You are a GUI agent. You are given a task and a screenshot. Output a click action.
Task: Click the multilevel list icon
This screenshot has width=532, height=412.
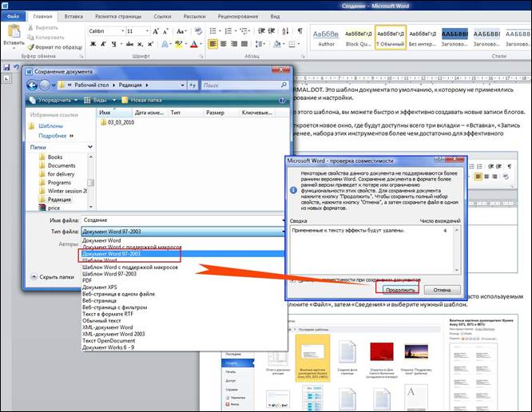point(244,31)
